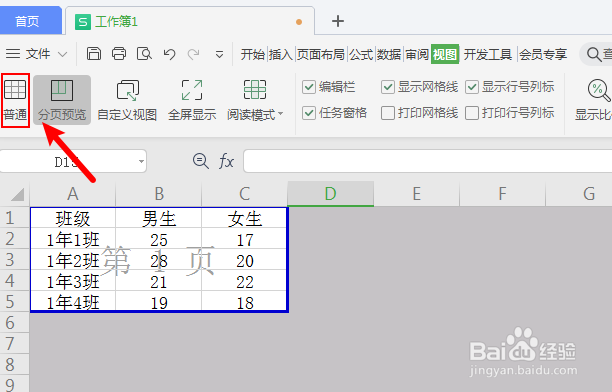
Task: Select column D header
Action: tap(331, 194)
